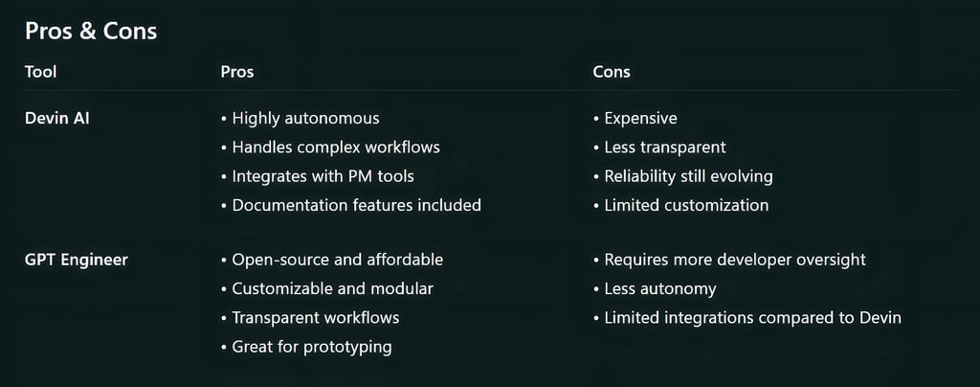Select "Requires more developer oversight" text
Screen dimensions: 980x387
(734, 260)
